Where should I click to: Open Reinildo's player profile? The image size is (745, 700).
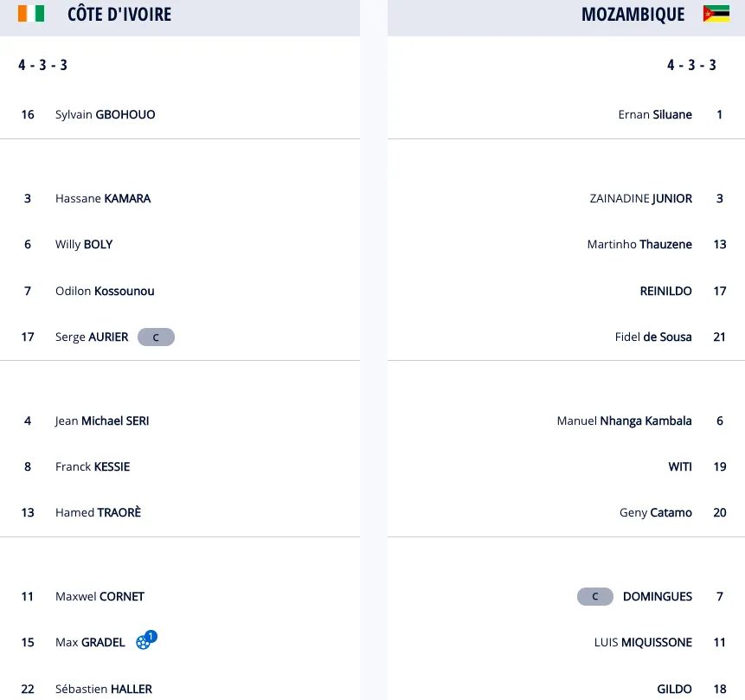(x=665, y=291)
